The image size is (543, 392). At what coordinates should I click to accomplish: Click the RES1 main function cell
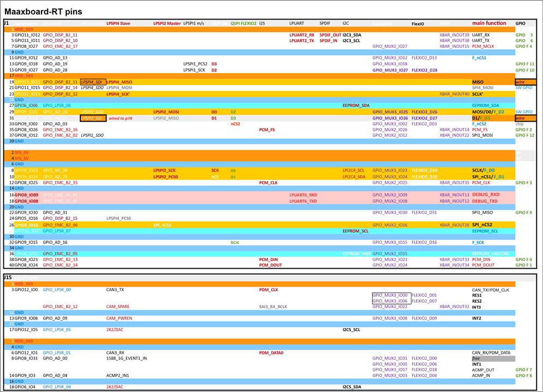click(477, 295)
